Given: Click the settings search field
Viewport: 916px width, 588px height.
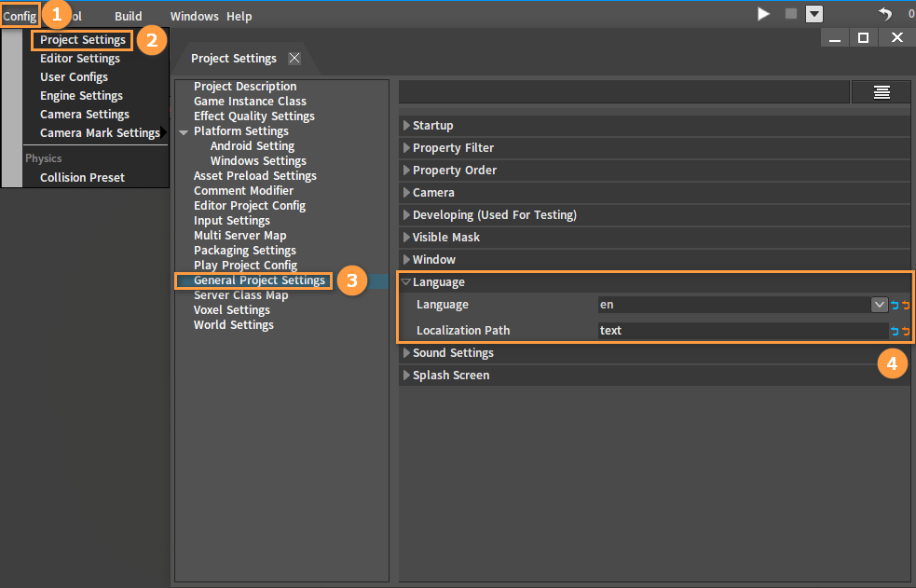Looking at the screenshot, I should click(624, 92).
